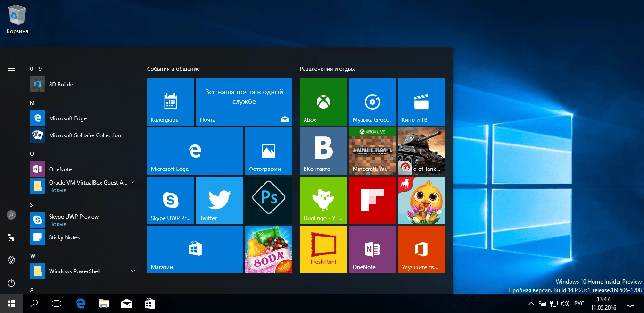Select the Recycle Bin (Корзина) desktop icon

point(17,20)
